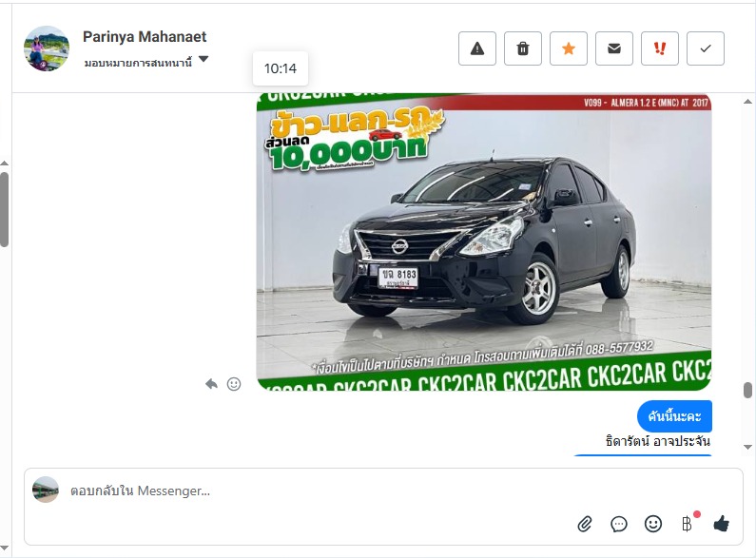Click left panel scroll up arrow
The image size is (756, 558).
(x=5, y=164)
